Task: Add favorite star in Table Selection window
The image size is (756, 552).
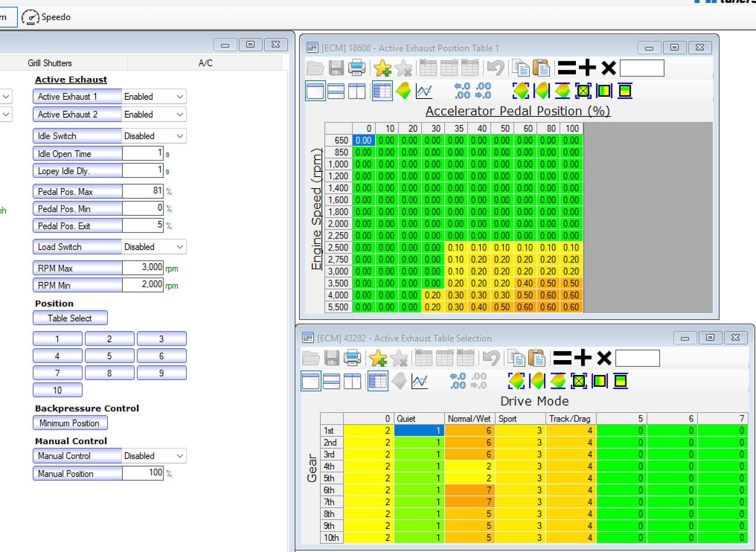Action: pyautogui.click(x=378, y=358)
